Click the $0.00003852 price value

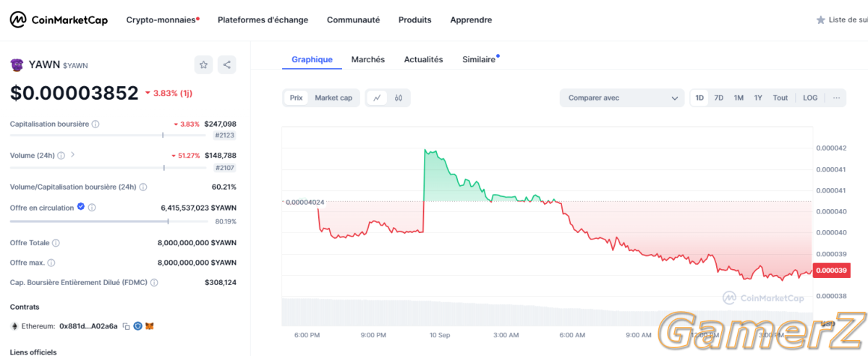[74, 93]
